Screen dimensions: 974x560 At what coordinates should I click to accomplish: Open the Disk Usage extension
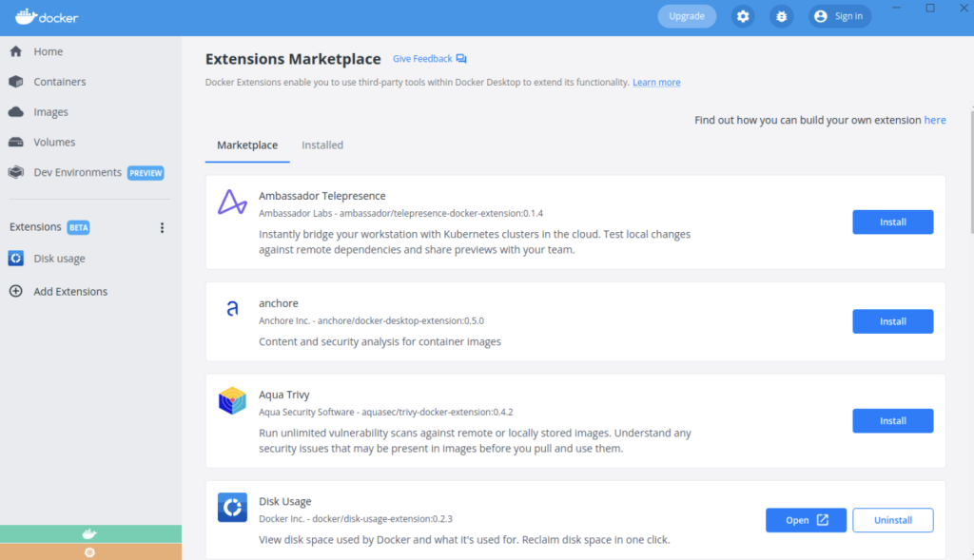coord(806,520)
